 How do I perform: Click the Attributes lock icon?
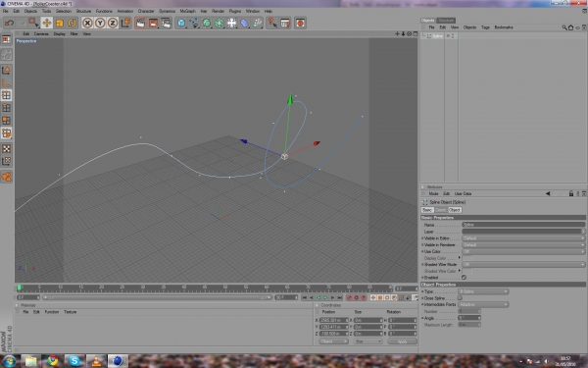(x=570, y=193)
